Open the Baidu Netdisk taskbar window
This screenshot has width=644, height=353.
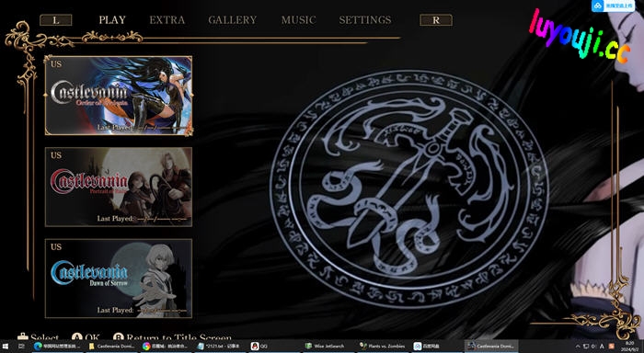[437, 347]
